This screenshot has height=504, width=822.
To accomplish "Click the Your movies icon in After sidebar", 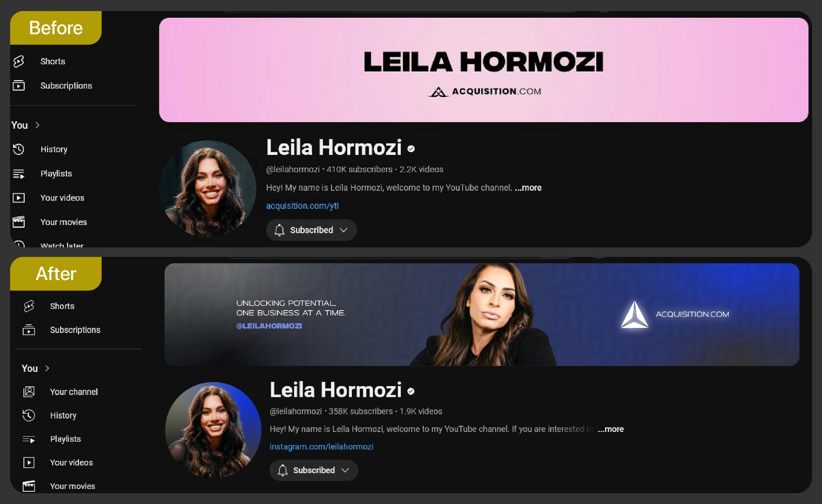I will pos(29,486).
